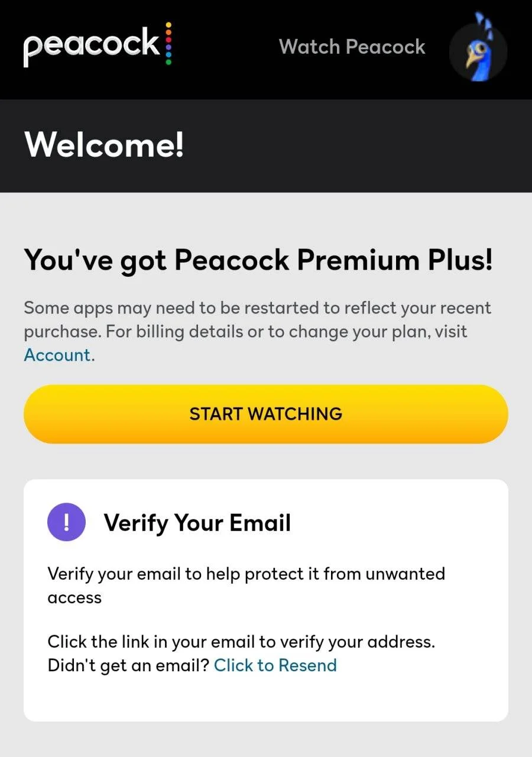Open the Account link

pyautogui.click(x=57, y=355)
